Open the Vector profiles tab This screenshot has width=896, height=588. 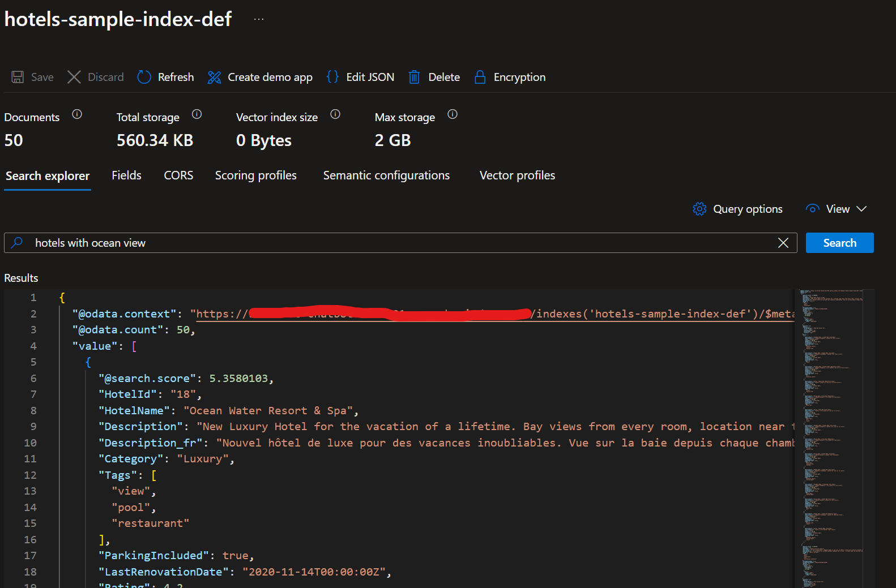click(517, 175)
